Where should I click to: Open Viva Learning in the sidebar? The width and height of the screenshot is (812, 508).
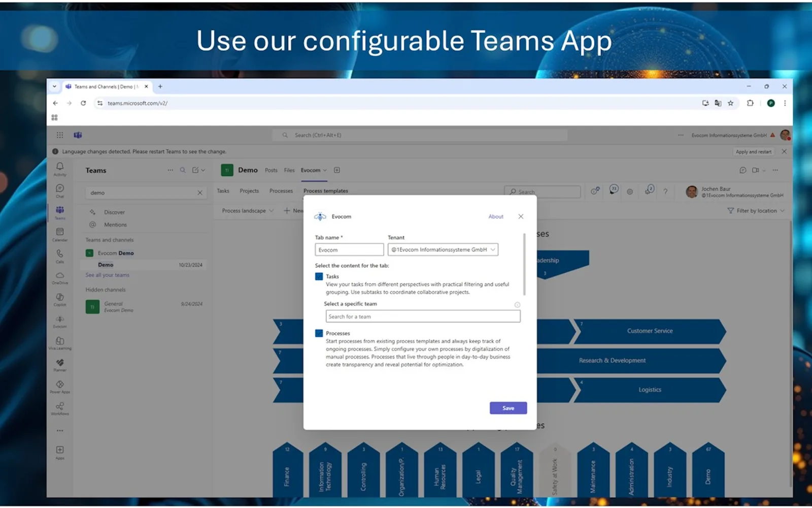point(60,343)
